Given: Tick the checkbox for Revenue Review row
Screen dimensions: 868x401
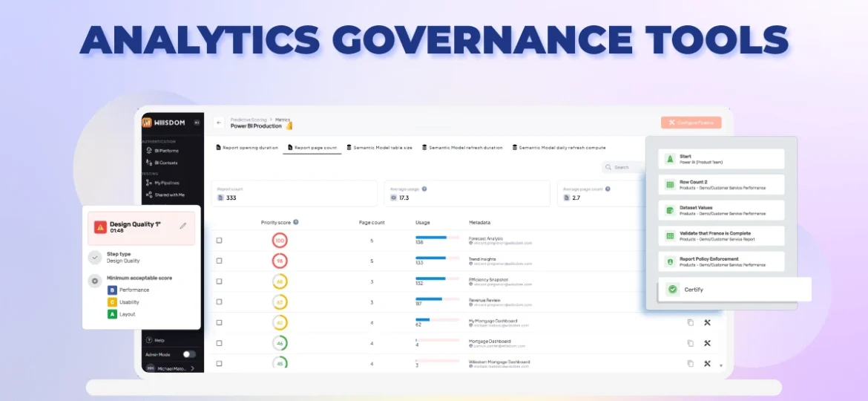Looking at the screenshot, I should coord(219,301).
